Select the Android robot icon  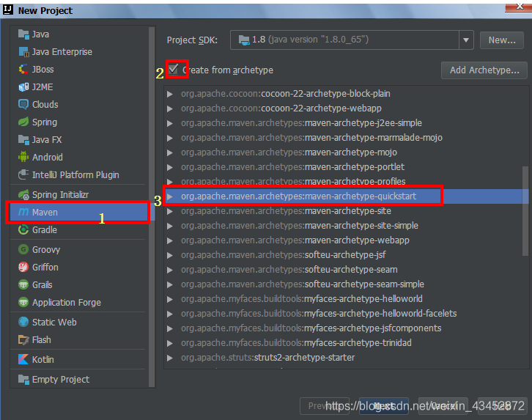pos(23,157)
